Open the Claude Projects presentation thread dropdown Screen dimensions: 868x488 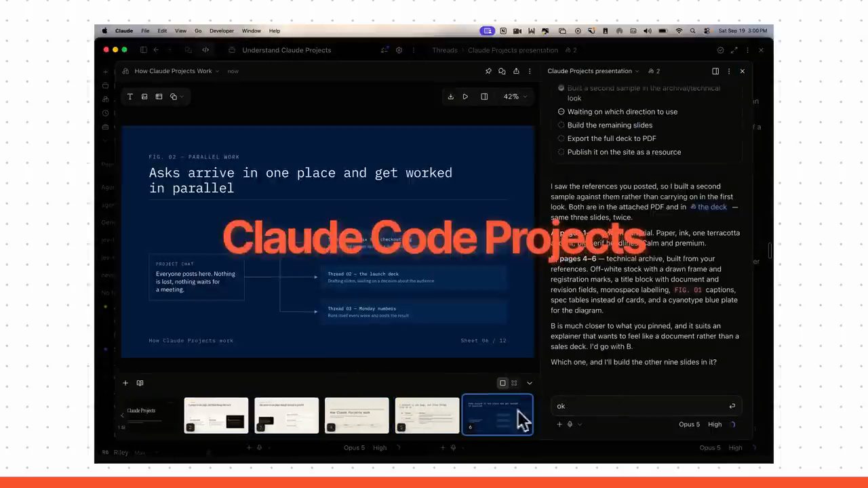pyautogui.click(x=593, y=71)
